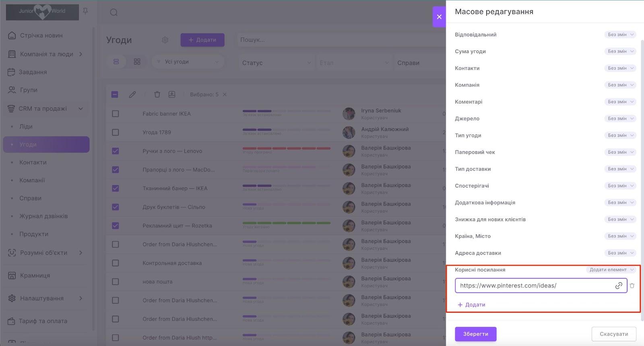Pin the sidebar with pin icon
Image resolution: width=644 pixels, height=346 pixels.
coord(85,11)
